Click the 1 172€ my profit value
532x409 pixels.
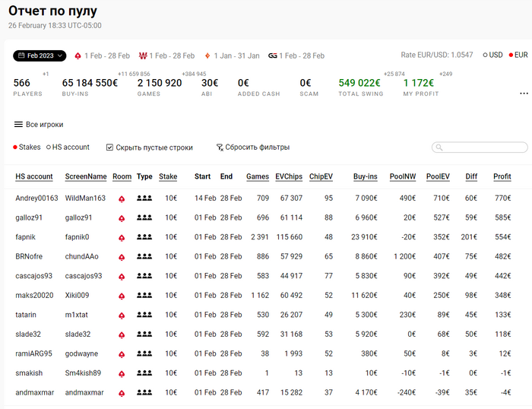[418, 83]
